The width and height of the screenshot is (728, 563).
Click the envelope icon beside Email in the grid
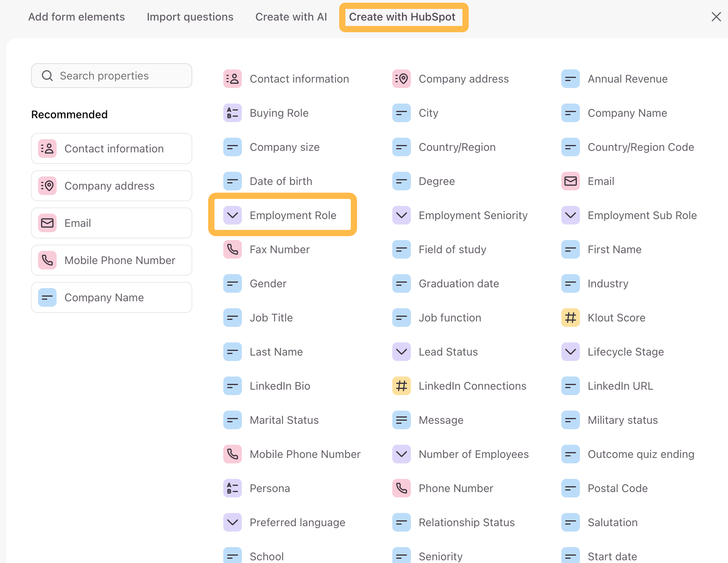pos(570,181)
